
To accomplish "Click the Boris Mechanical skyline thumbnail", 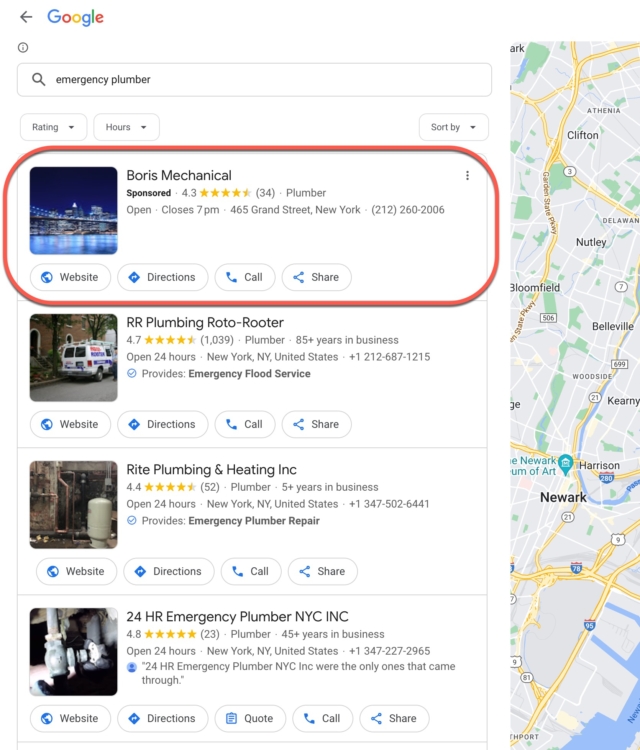I will [x=73, y=210].
